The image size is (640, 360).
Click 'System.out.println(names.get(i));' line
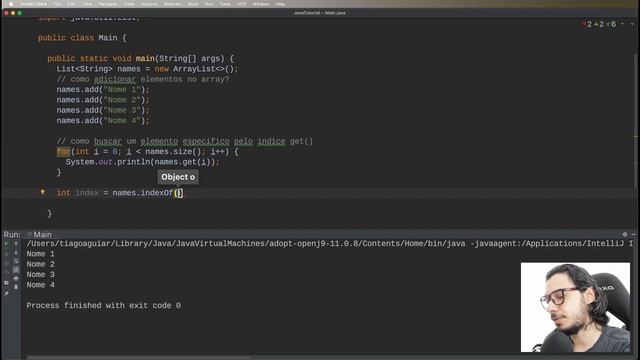142,162
